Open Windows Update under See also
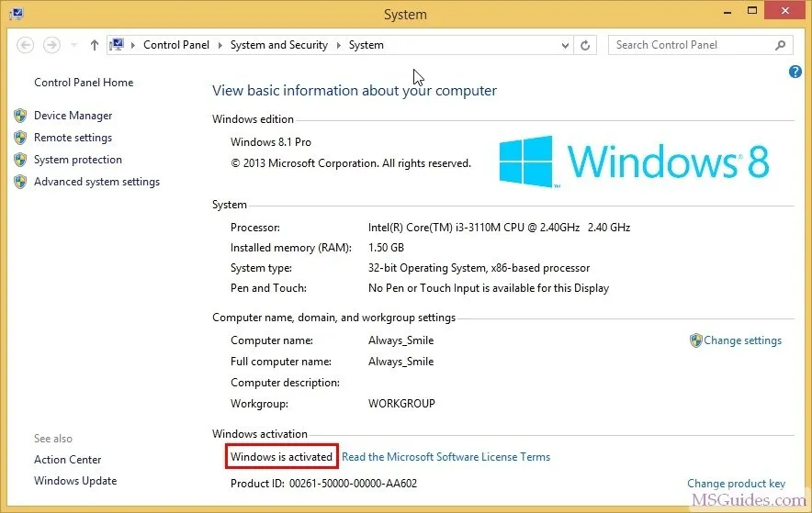812x513 pixels. tap(75, 480)
